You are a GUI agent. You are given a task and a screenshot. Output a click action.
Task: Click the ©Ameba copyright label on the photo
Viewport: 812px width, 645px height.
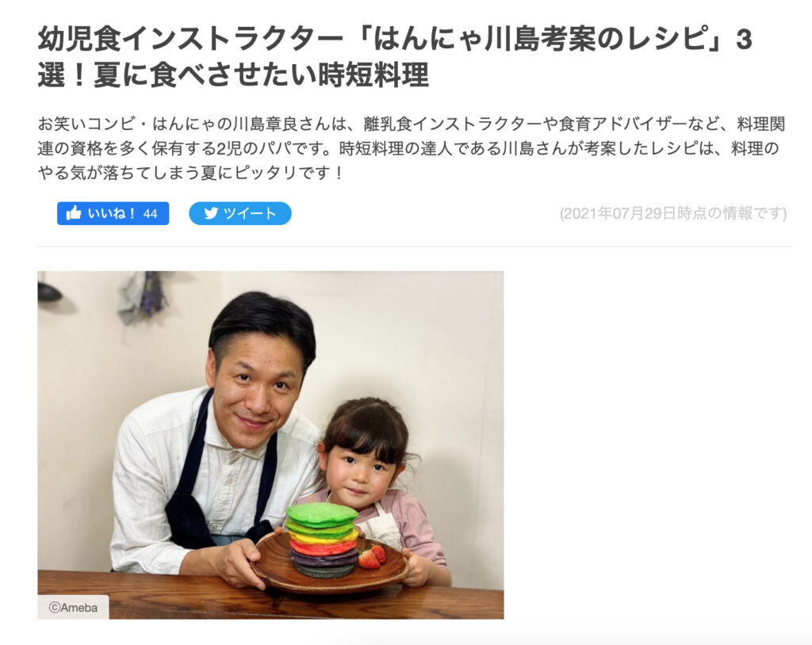point(73,608)
